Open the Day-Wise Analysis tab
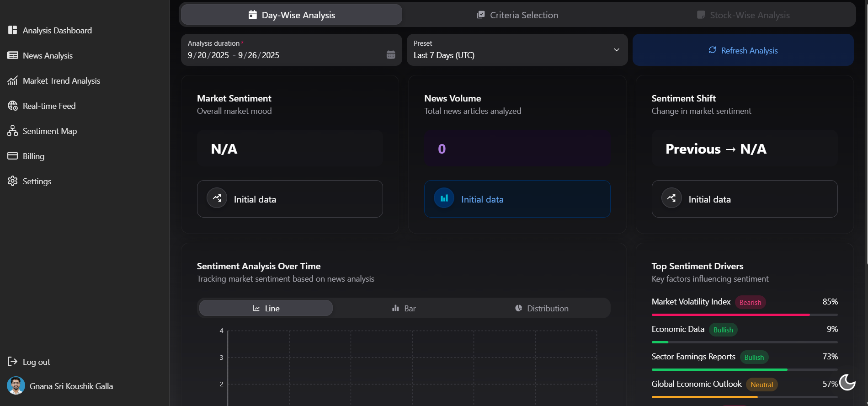Screen dimensions: 868x406 [x=292, y=15]
